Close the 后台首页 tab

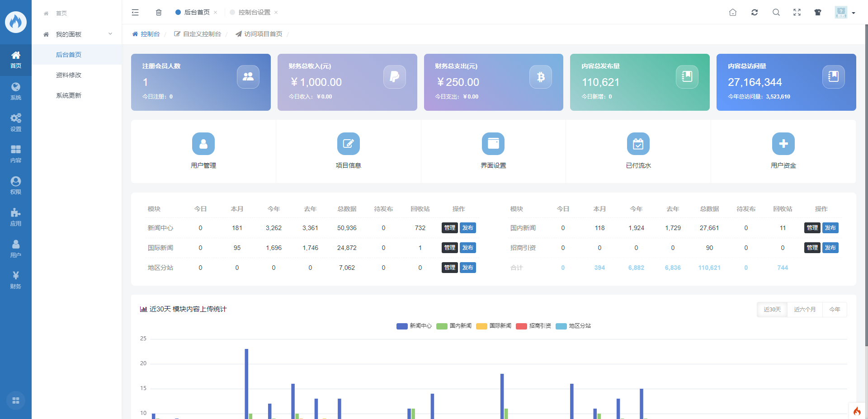pos(216,12)
